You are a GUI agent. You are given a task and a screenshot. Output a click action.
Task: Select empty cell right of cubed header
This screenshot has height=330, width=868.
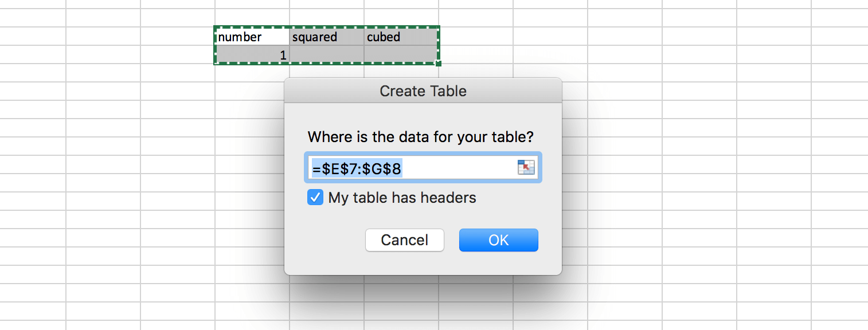(x=476, y=37)
